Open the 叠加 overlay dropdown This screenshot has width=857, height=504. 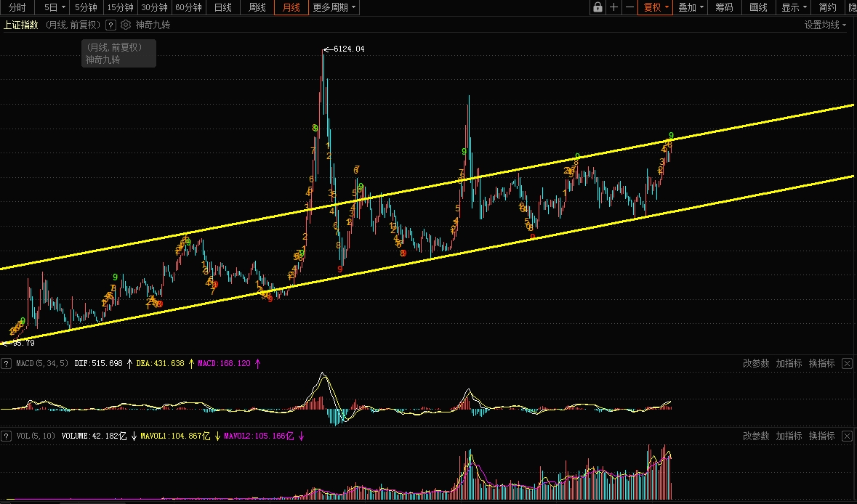[691, 7]
